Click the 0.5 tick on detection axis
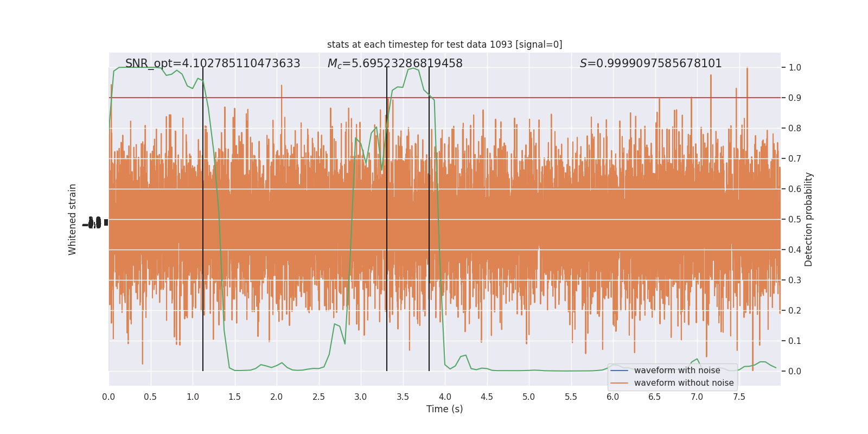Viewport: 868px width, 434px height. coord(795,219)
